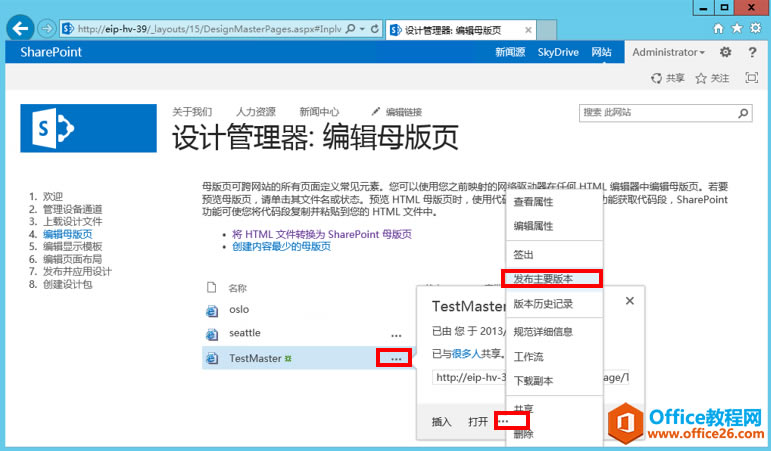The image size is (771, 451).
Task: Open the oslo master page
Action: click(239, 309)
